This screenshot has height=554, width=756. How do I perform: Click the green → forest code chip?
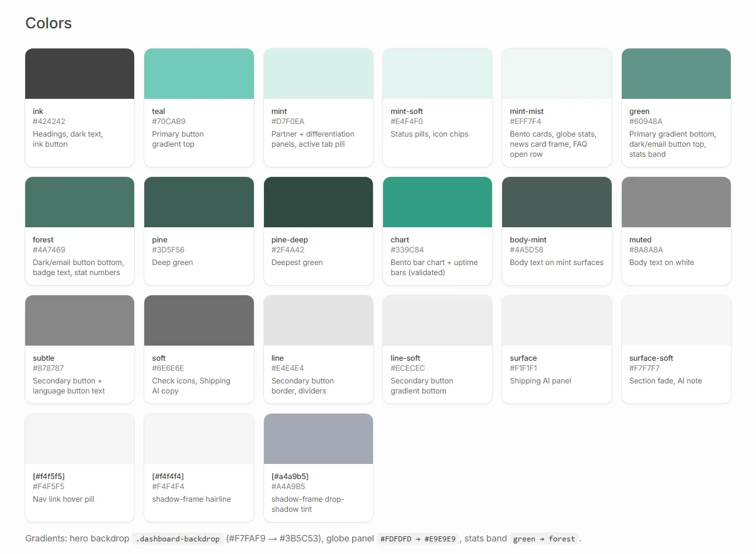(x=544, y=539)
